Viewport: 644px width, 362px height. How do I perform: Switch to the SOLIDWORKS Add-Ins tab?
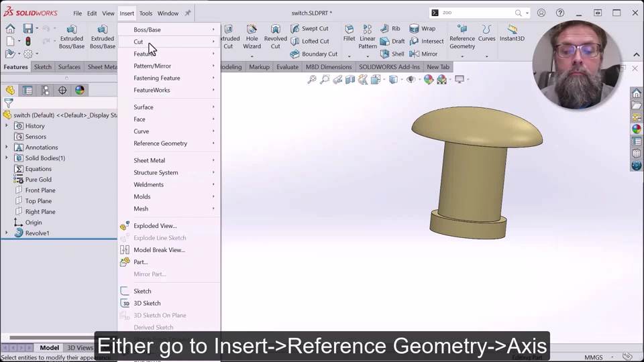point(389,66)
